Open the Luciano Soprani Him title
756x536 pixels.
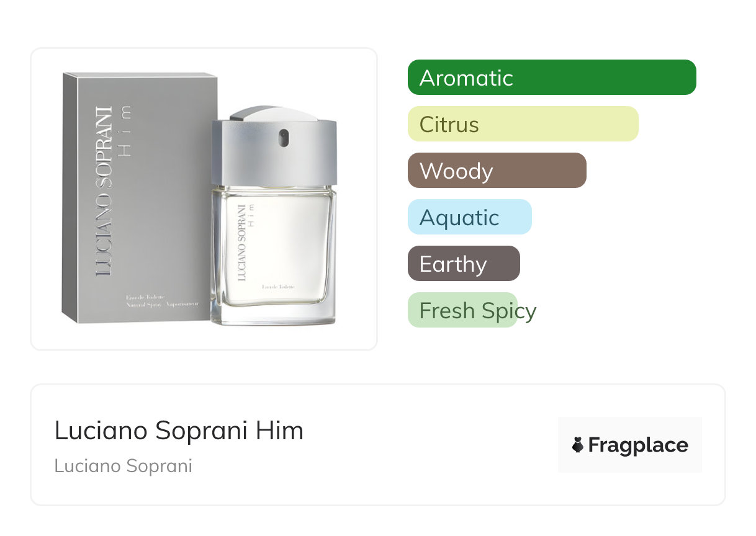point(179,431)
